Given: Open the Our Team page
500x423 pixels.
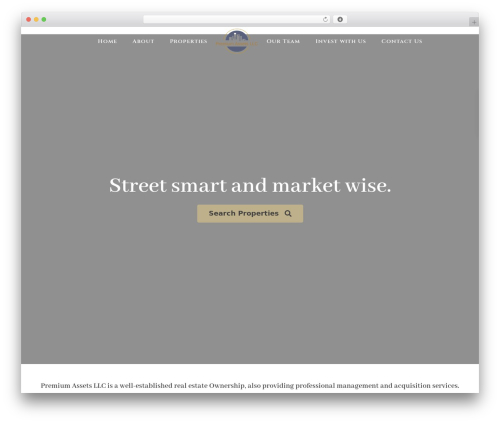Looking at the screenshot, I should pos(283,41).
